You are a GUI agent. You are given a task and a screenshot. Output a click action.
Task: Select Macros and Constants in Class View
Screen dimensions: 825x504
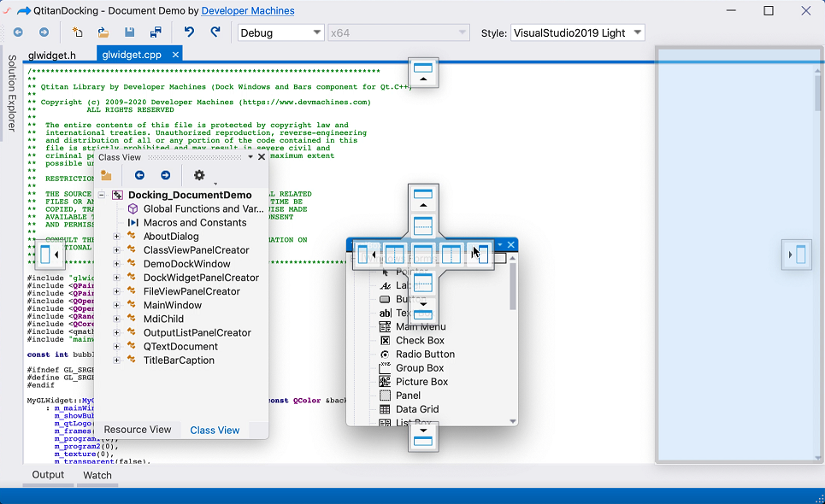pos(195,222)
